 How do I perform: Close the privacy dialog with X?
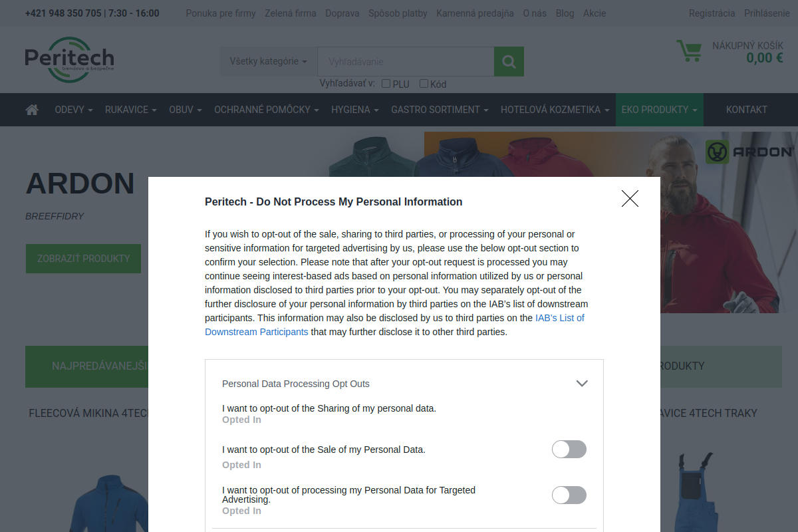tap(630, 198)
